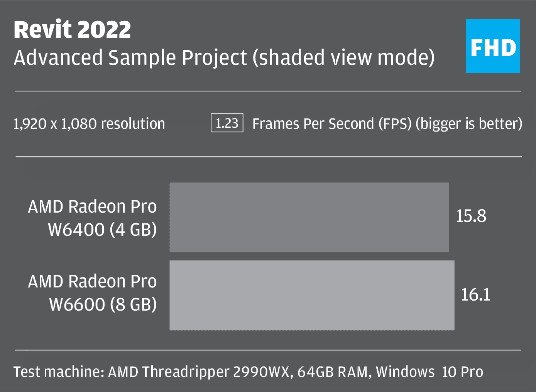Click the 1,920 x 1,080 resolution label
536x392 pixels.
[89, 124]
